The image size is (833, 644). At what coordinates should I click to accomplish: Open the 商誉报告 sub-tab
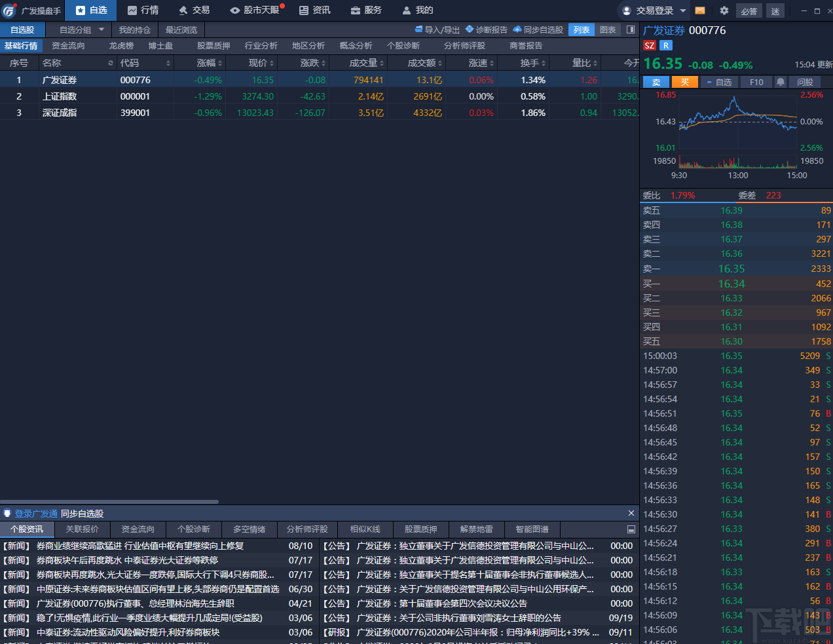tap(526, 46)
